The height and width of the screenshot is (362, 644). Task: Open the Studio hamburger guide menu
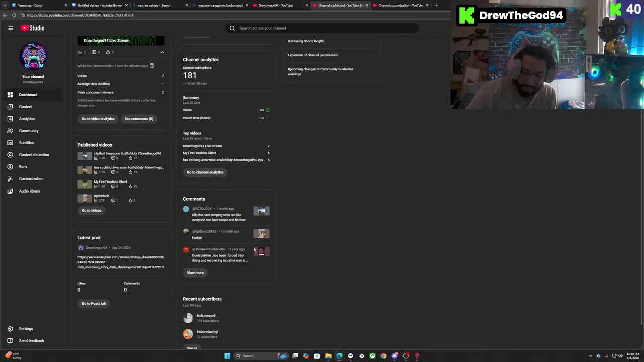click(10, 28)
